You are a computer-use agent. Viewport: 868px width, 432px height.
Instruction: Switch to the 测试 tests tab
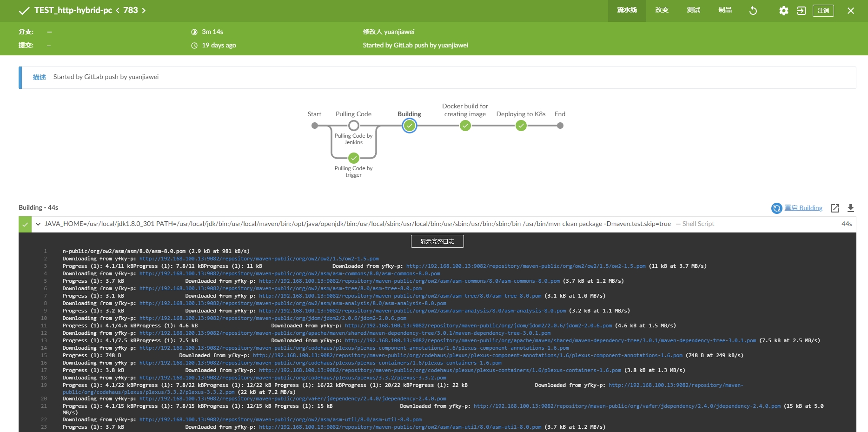click(693, 10)
